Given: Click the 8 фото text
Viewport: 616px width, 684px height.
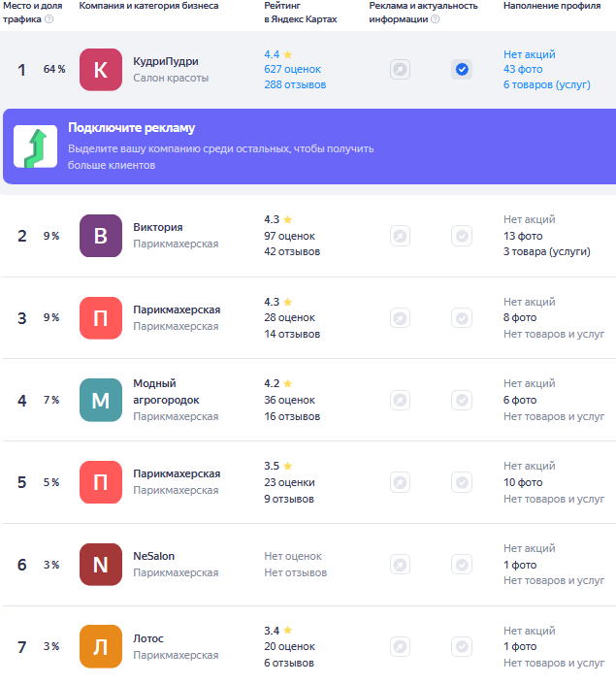Looking at the screenshot, I should click(x=520, y=317).
